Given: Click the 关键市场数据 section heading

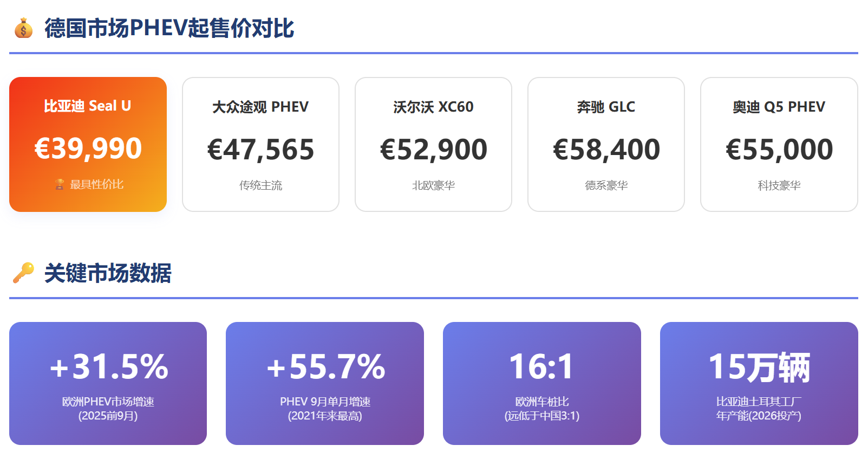Looking at the screenshot, I should pyautogui.click(x=108, y=273).
